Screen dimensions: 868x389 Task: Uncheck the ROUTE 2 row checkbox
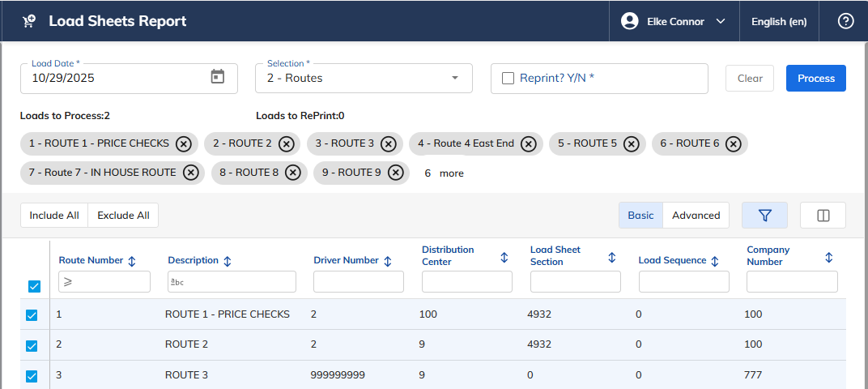[32, 346]
